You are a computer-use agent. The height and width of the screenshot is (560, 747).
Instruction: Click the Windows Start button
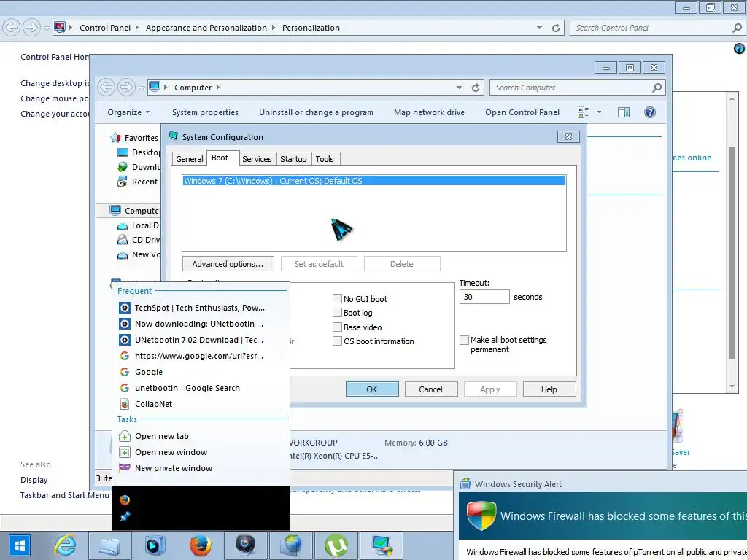click(x=18, y=545)
